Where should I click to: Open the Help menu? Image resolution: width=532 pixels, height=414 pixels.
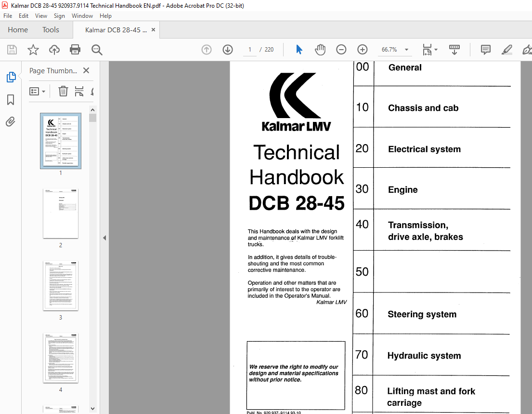click(105, 15)
